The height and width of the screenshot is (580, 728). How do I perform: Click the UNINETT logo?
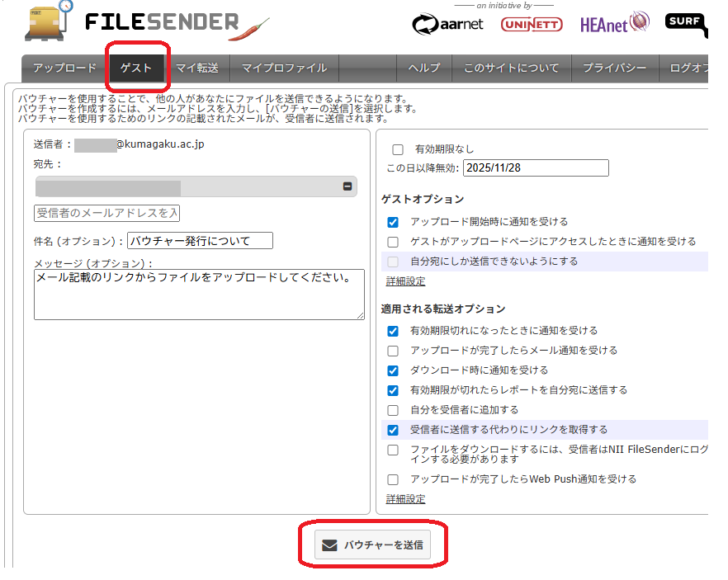pyautogui.click(x=532, y=25)
